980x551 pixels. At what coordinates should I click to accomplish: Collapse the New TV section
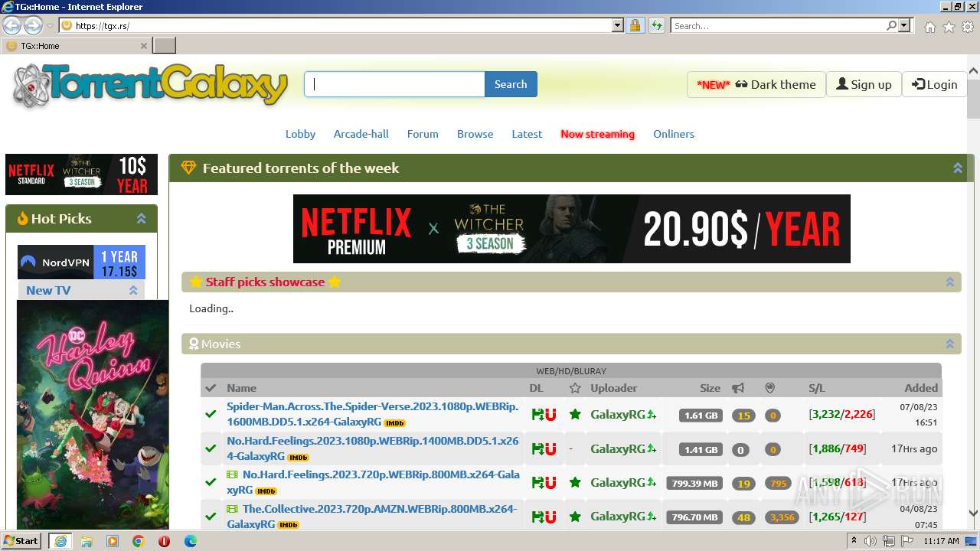click(x=133, y=290)
